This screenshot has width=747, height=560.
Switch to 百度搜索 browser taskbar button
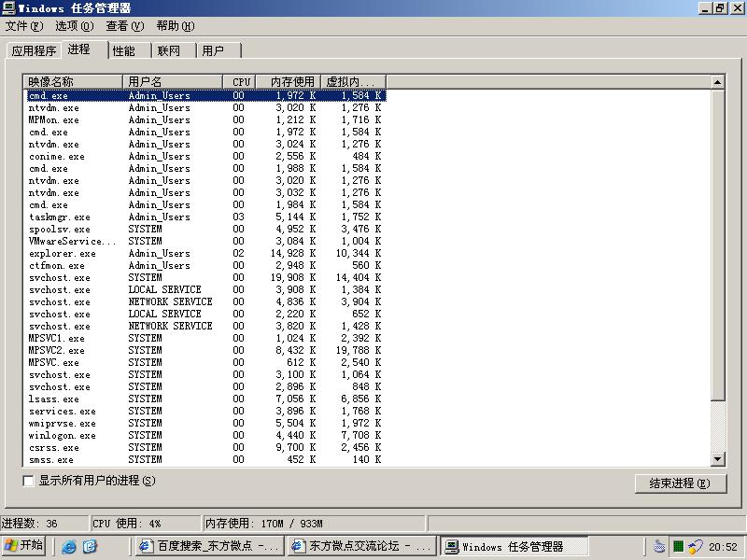coord(208,547)
